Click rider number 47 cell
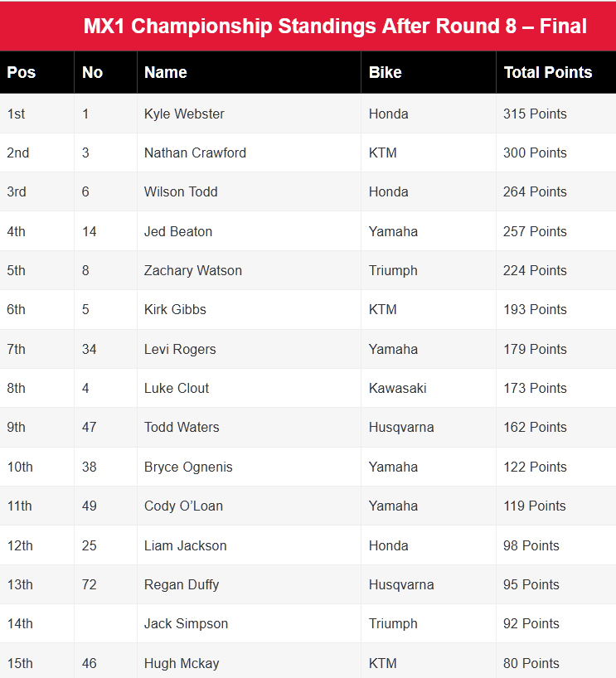Viewport: 616px width, 678px height. click(x=90, y=427)
